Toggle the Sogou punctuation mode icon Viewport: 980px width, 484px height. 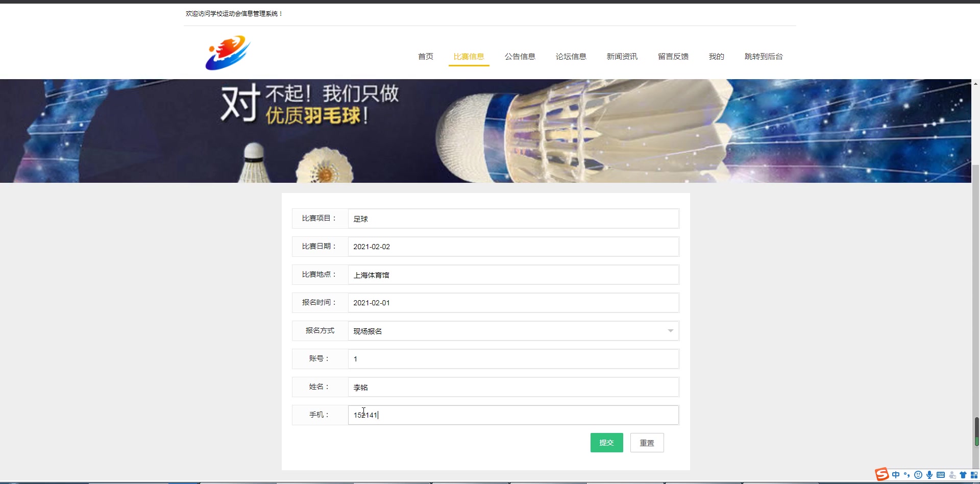tap(907, 475)
